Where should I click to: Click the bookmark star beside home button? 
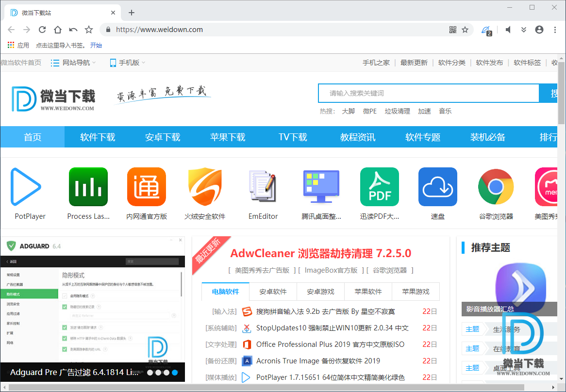pyautogui.click(x=89, y=30)
